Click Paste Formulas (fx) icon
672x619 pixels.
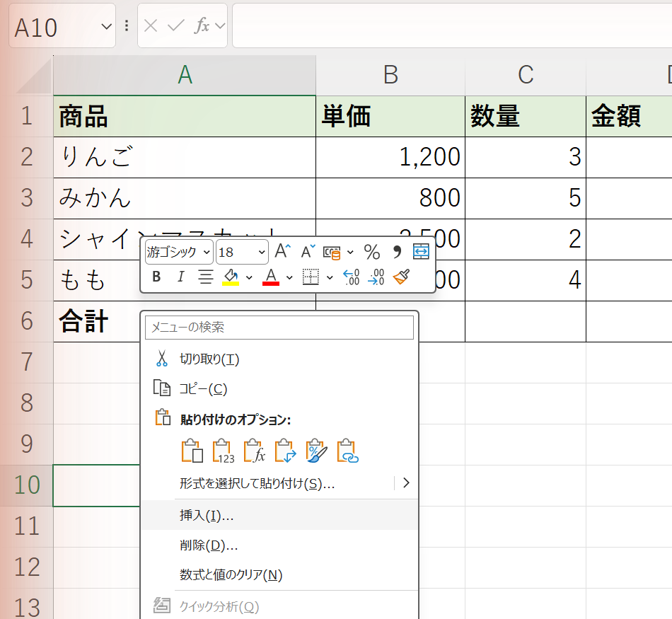click(255, 451)
